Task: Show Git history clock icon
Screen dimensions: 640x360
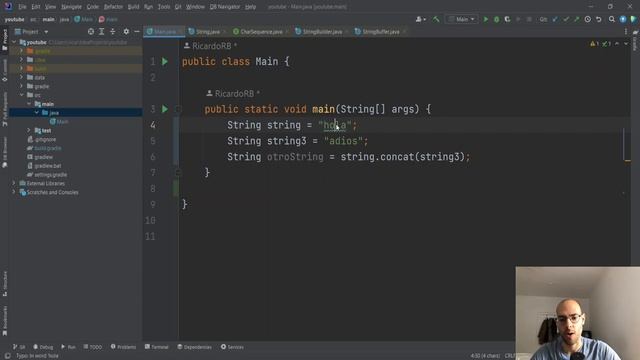Action: (x=587, y=19)
